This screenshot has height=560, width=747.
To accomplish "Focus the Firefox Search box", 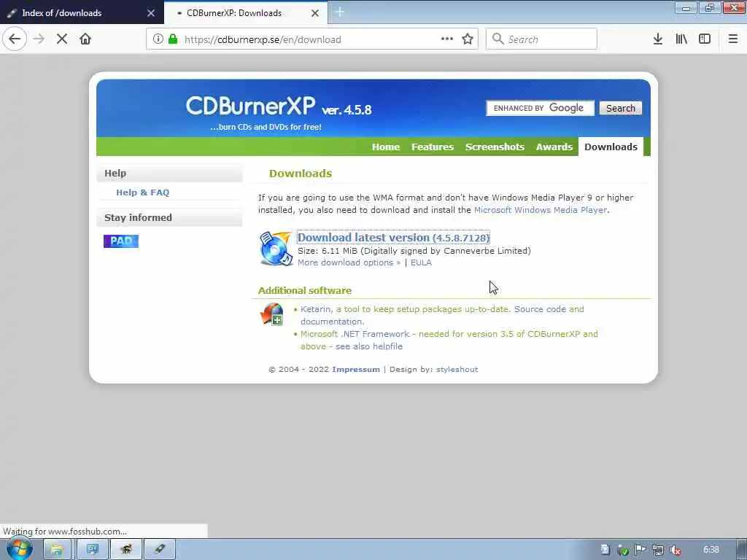I will (541, 39).
